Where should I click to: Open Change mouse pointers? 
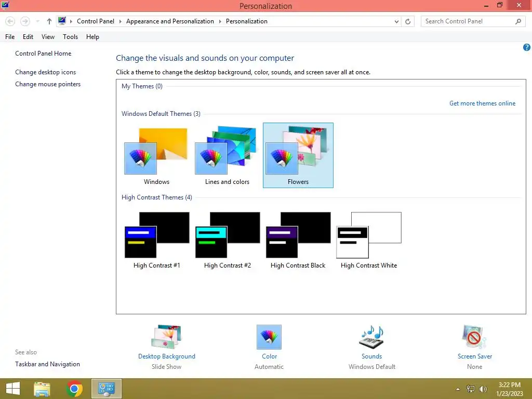(x=48, y=84)
